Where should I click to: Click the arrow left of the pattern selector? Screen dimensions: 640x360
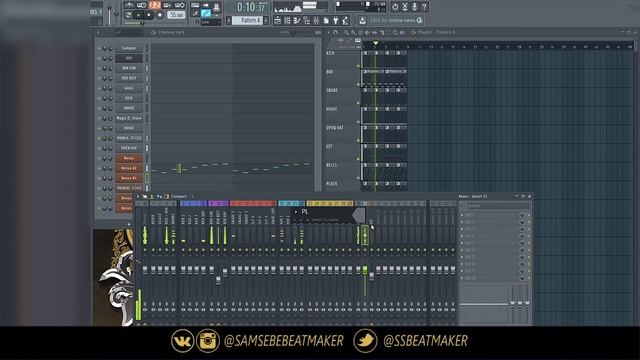click(x=229, y=20)
